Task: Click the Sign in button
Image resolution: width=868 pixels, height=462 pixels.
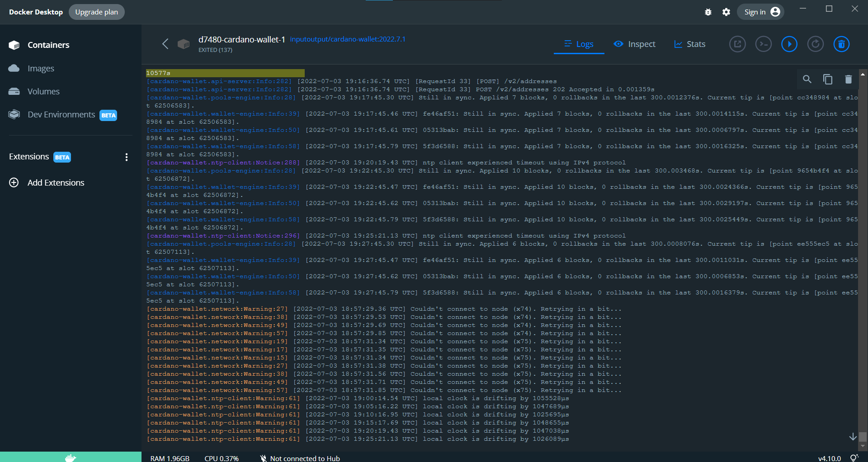Action: (x=761, y=12)
